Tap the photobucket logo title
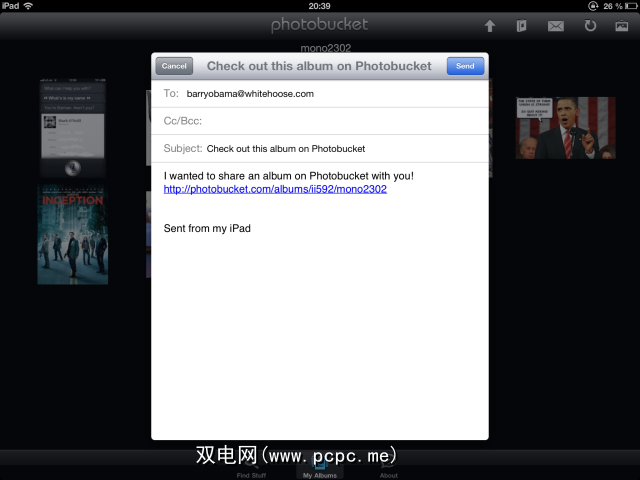 click(x=320, y=25)
